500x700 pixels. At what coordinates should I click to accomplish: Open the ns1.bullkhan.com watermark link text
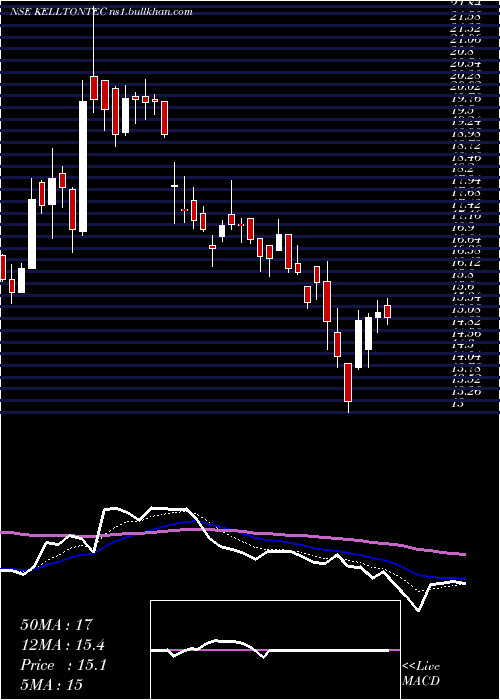[x=150, y=12]
